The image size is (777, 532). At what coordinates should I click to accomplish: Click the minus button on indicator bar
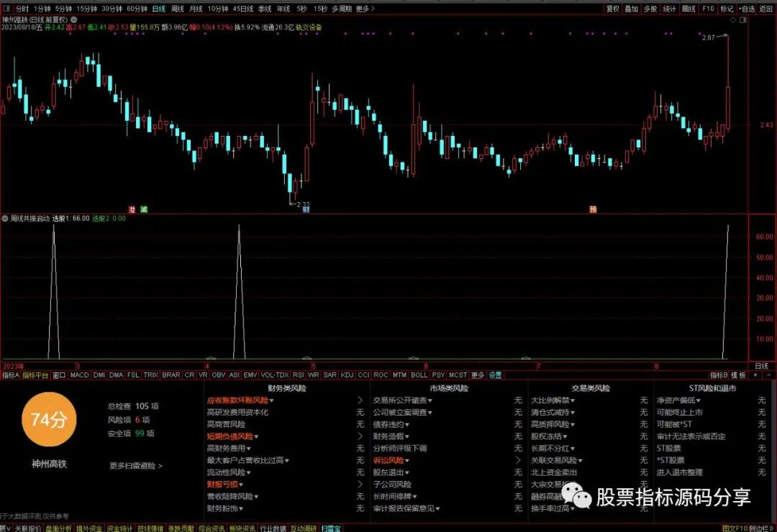point(769,375)
